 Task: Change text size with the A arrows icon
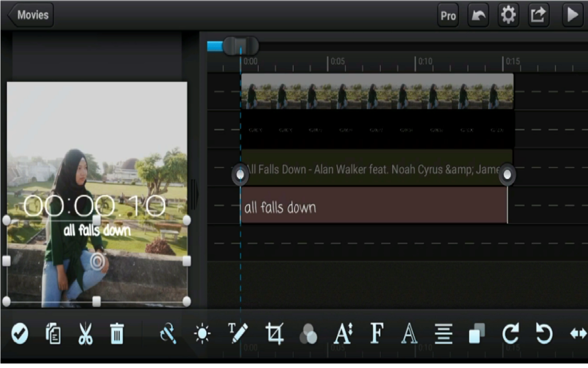(x=343, y=333)
